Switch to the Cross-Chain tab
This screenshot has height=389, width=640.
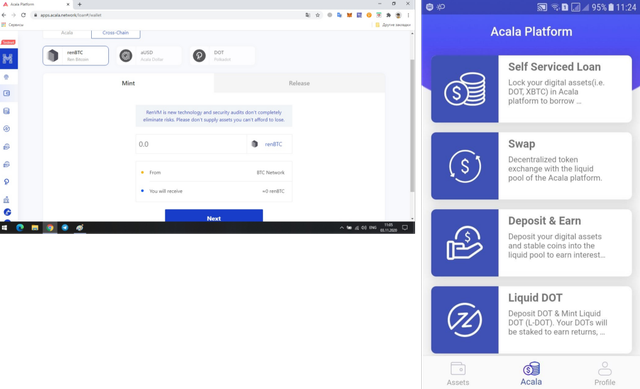pos(116,33)
